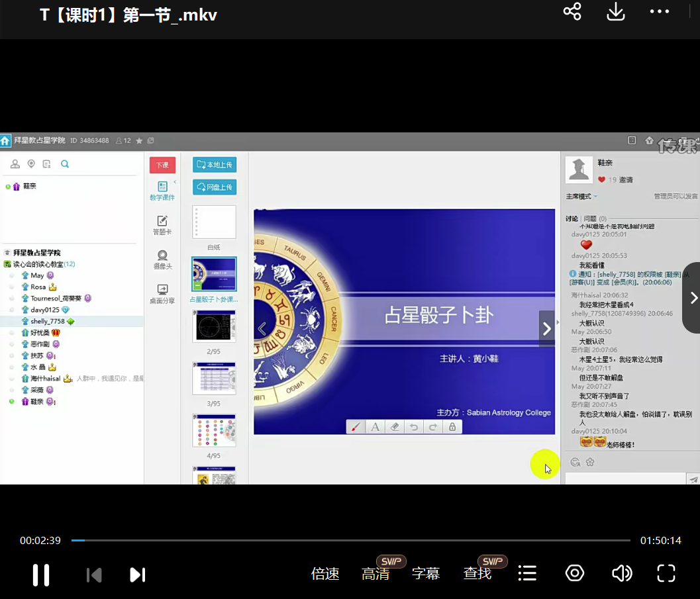Open the playlist icon

527,573
